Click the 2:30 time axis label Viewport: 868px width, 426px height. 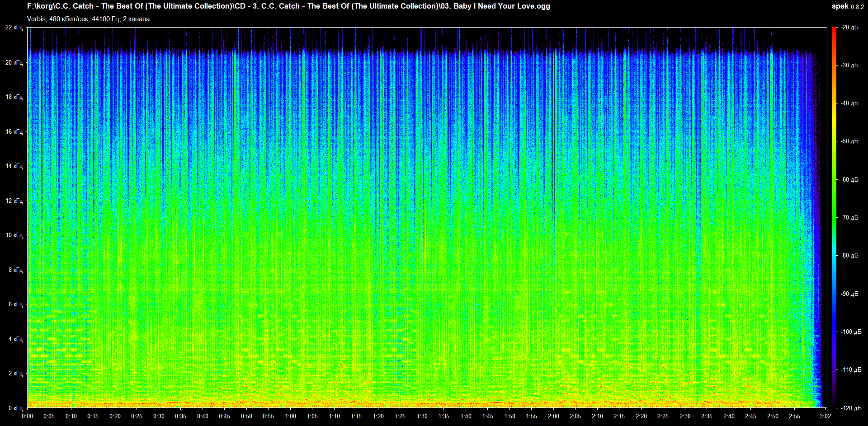click(x=685, y=417)
